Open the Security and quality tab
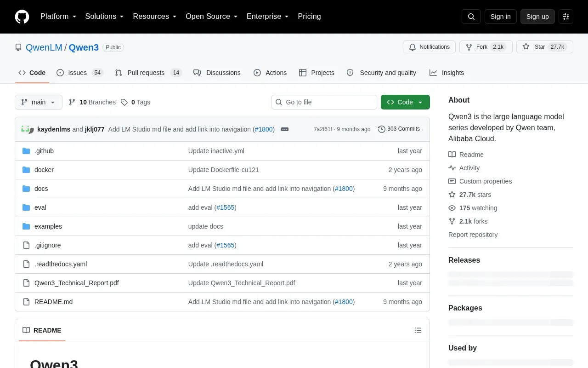The height and width of the screenshot is (368, 588). (x=381, y=73)
